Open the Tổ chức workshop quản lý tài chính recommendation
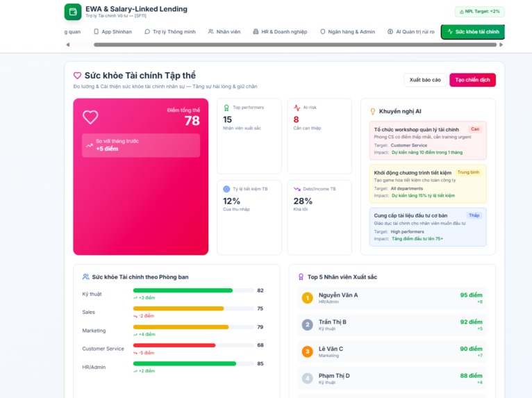532x398 pixels. pyautogui.click(x=428, y=140)
